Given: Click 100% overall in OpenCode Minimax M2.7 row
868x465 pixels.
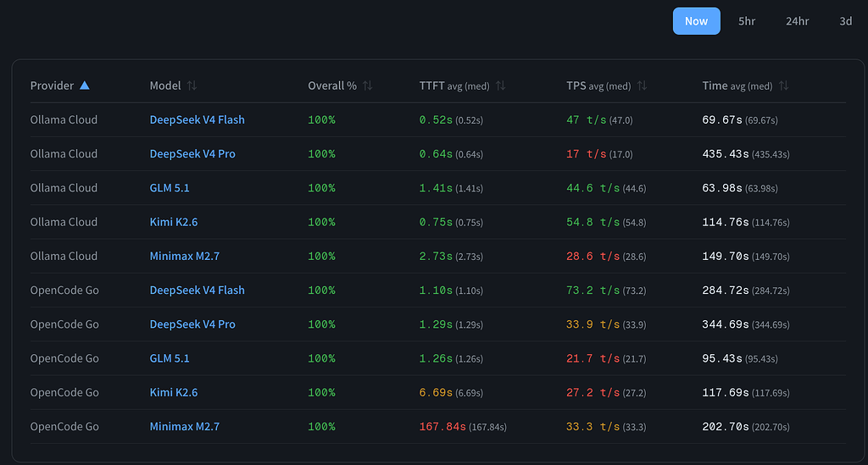Looking at the screenshot, I should 321,427.
